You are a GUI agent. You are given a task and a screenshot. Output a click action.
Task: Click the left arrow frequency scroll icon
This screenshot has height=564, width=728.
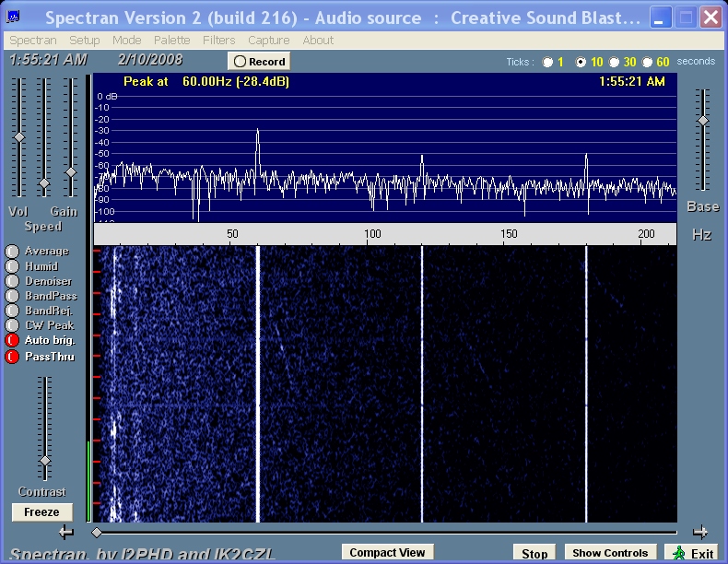point(66,532)
